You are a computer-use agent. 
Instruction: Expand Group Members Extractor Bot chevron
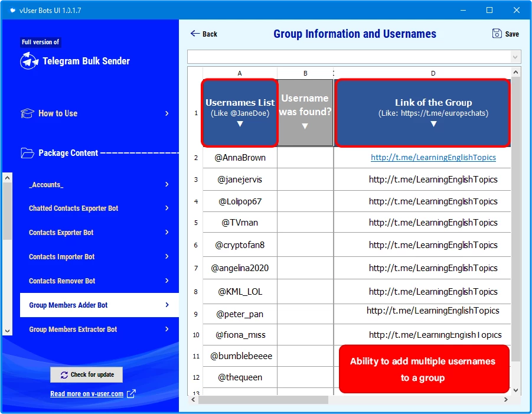(167, 329)
